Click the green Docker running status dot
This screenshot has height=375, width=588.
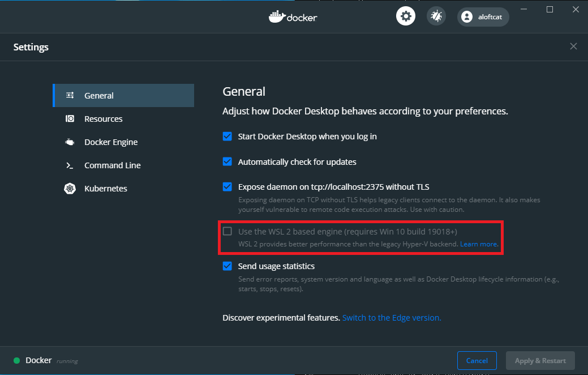16,360
